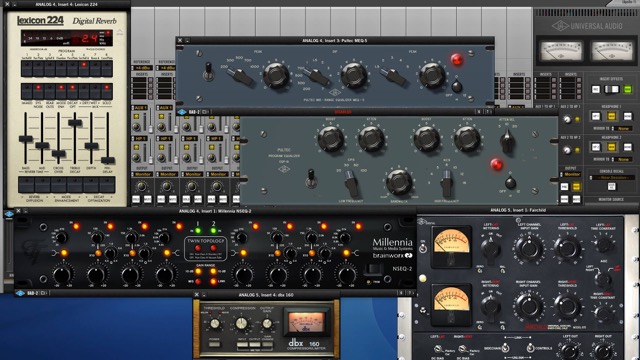Click dbx 160 compression knob
The height and width of the screenshot is (360, 640).
pos(242,323)
